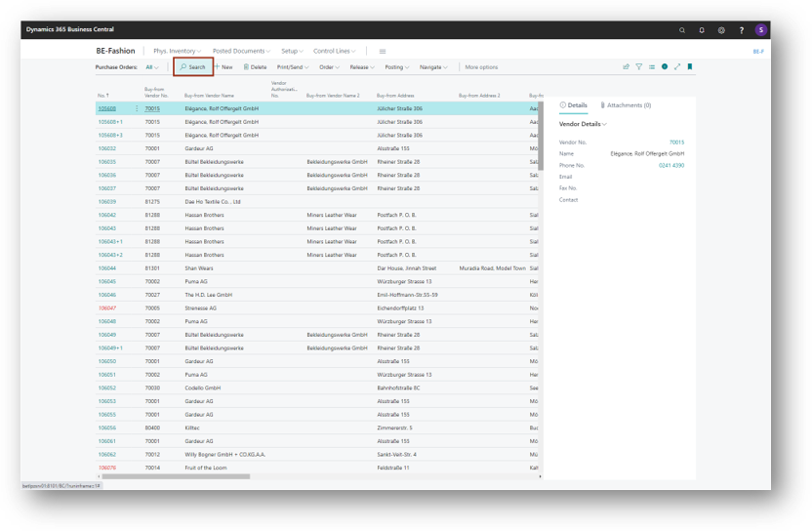Click the share icon in the list toolbar
Image resolution: width=812 pixels, height=531 pixels.
627,66
